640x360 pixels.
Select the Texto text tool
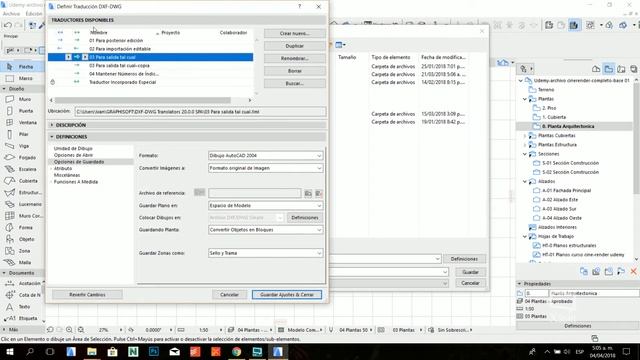(22, 307)
